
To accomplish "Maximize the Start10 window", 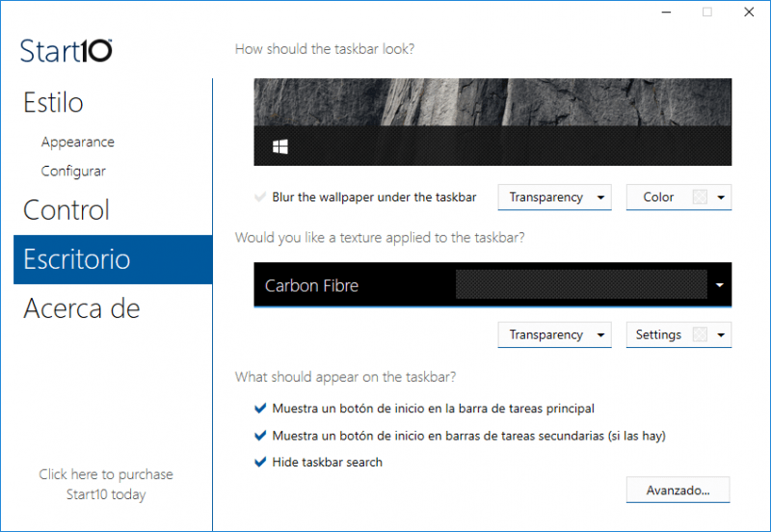I will [x=707, y=13].
